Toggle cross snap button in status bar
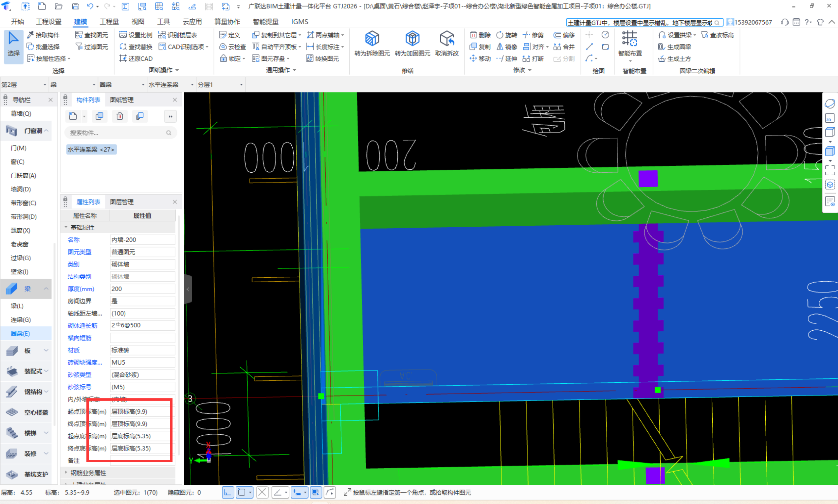Screen dimensions: 838x504 click(262, 493)
